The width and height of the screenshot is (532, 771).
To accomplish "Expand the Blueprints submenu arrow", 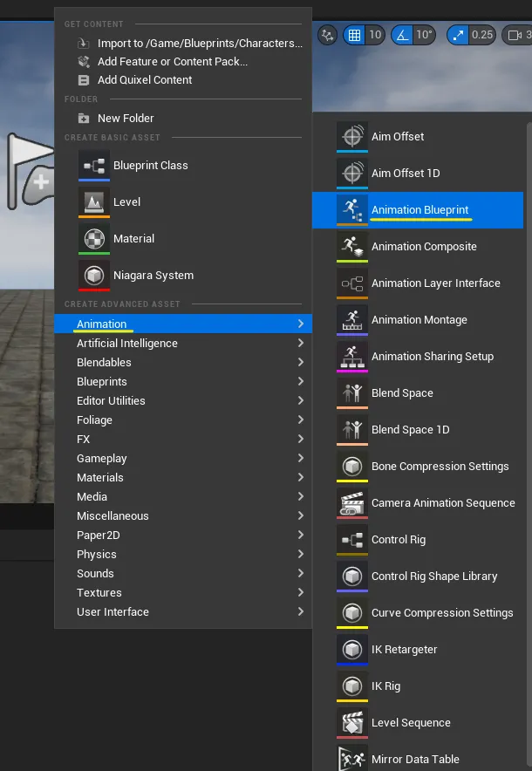I will [x=300, y=381].
